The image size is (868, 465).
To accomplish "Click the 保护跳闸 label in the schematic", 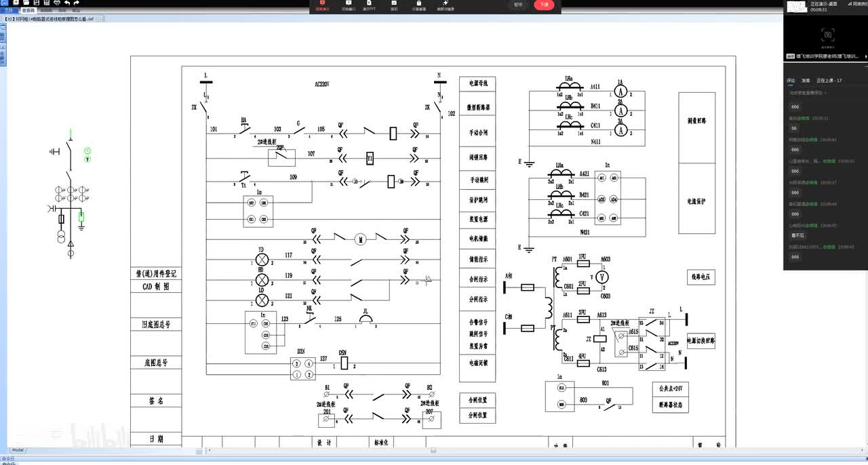I will [478, 201].
